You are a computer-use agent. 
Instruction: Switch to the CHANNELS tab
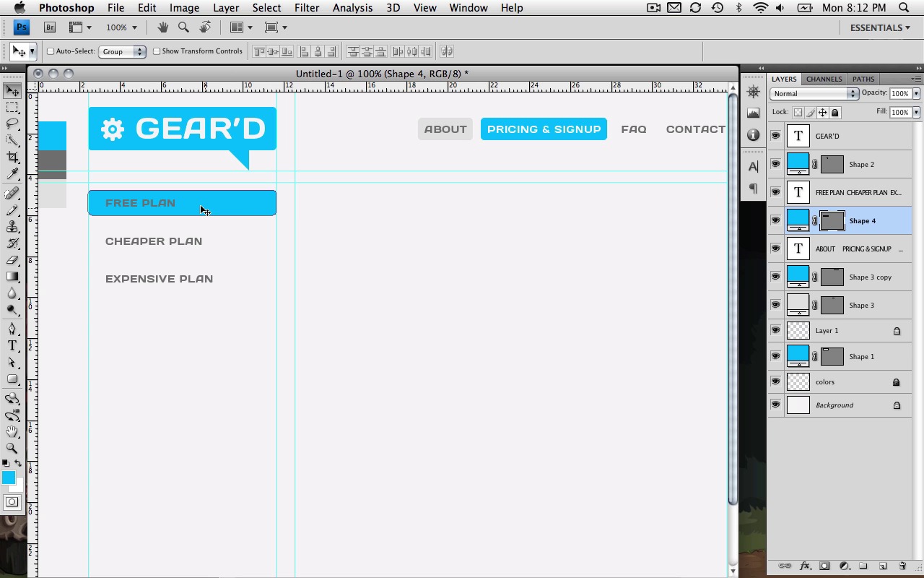pos(824,79)
